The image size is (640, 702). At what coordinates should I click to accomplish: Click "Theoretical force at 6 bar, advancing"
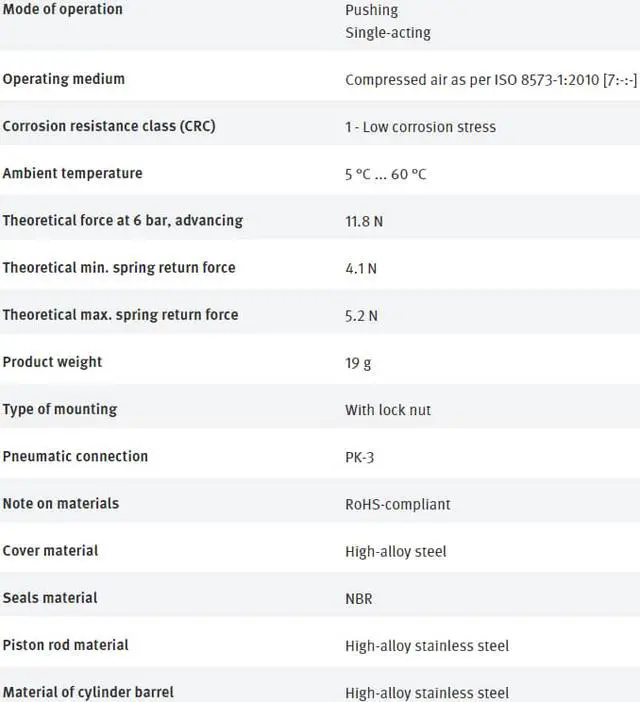(122, 220)
